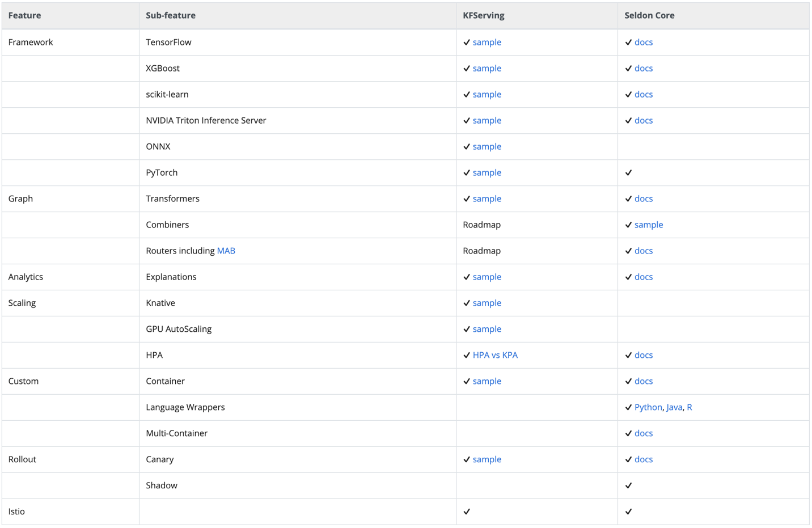Click KFServing sample link for Knative
This screenshot has width=812, height=528.
click(487, 303)
